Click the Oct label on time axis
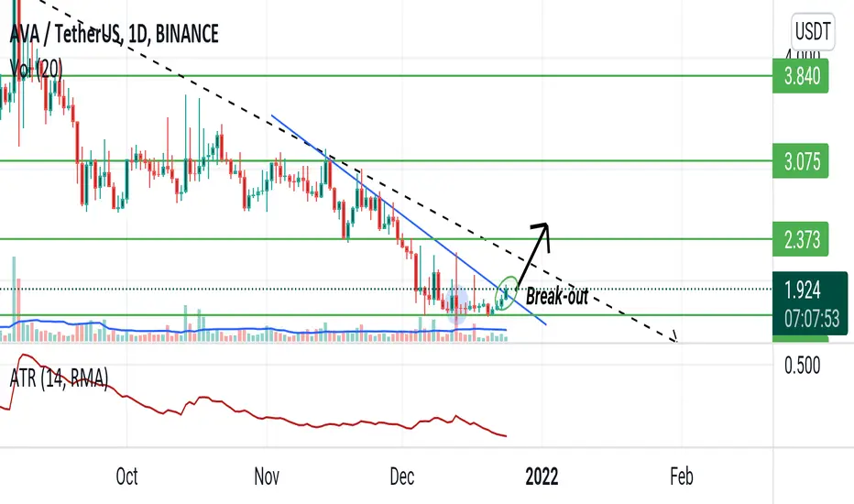This screenshot has height=504, width=854. click(x=126, y=477)
